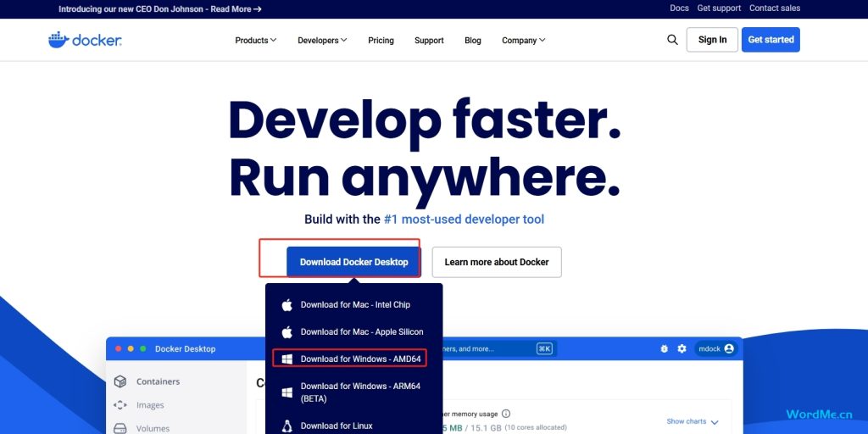Image resolution: width=868 pixels, height=434 pixels.
Task: Open the Blog page
Action: pos(473,41)
